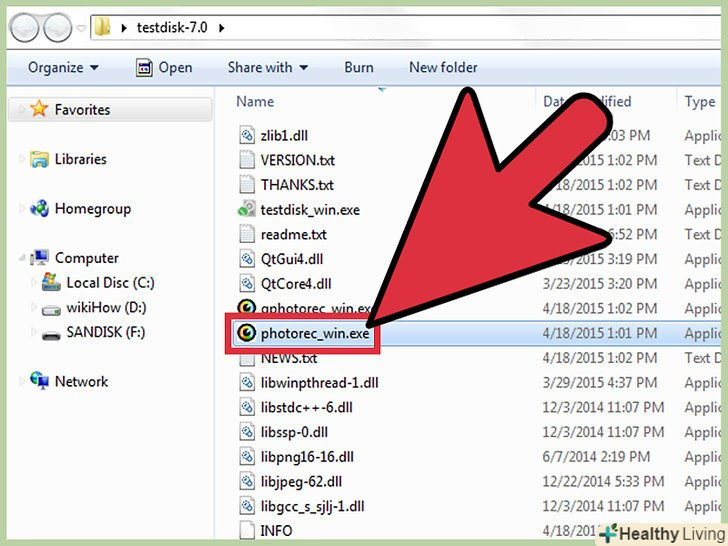Screen dimensions: 728x546
Task: Open wikiHow (D:) drive
Action: pos(106,307)
